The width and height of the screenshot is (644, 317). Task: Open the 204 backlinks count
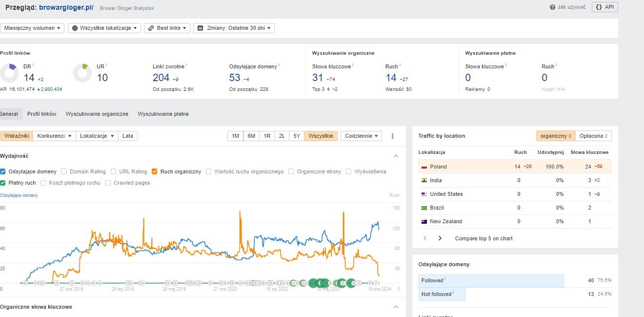coord(161,78)
